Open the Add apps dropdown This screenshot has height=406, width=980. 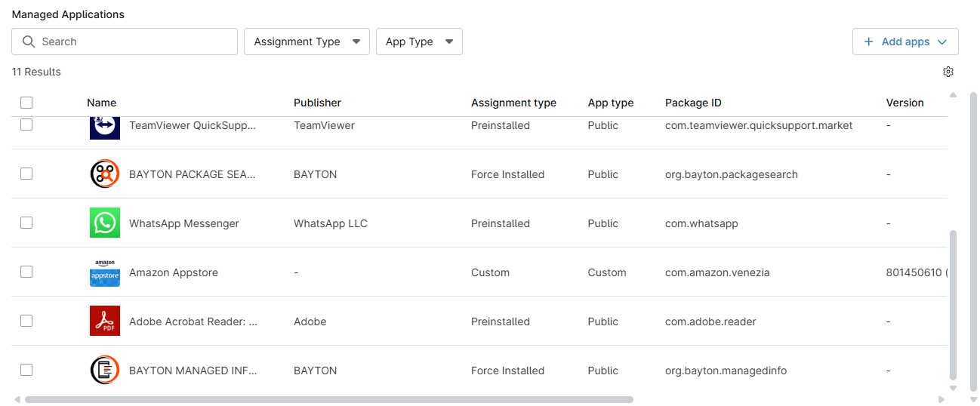click(x=905, y=42)
